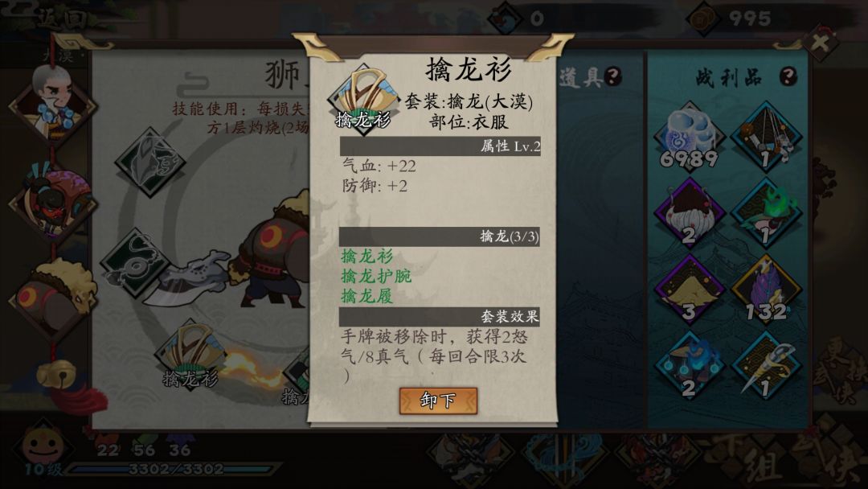Click the 返回 back button
868x489 pixels.
coord(62,18)
